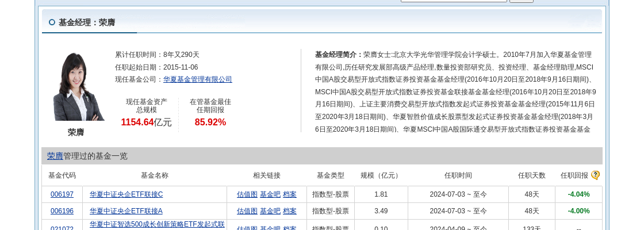
Task: View 估值图 for 华夏中证央企ETF联接C
Action: pyautogui.click(x=247, y=194)
